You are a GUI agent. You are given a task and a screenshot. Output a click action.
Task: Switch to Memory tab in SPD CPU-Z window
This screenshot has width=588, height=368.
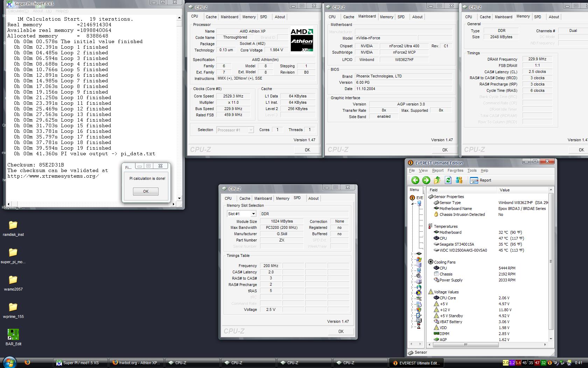point(282,198)
